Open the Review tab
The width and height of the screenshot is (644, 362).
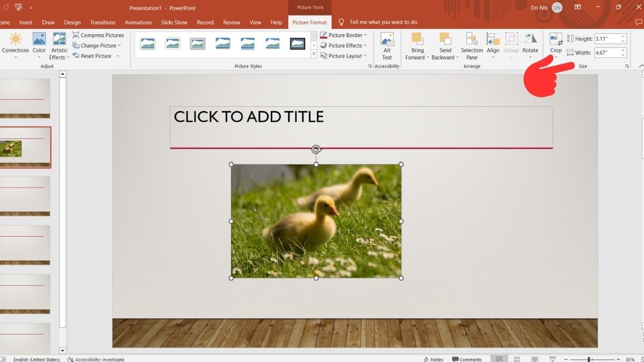[x=232, y=23]
